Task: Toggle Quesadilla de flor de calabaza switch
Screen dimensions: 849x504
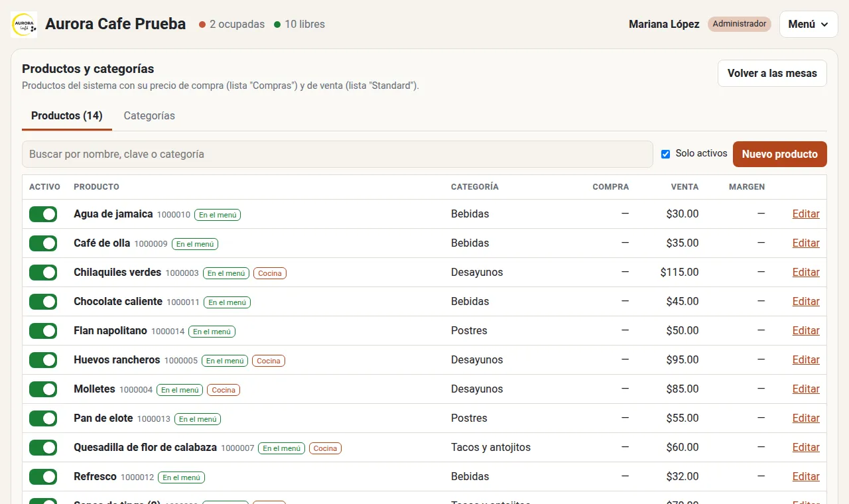Action: click(43, 448)
